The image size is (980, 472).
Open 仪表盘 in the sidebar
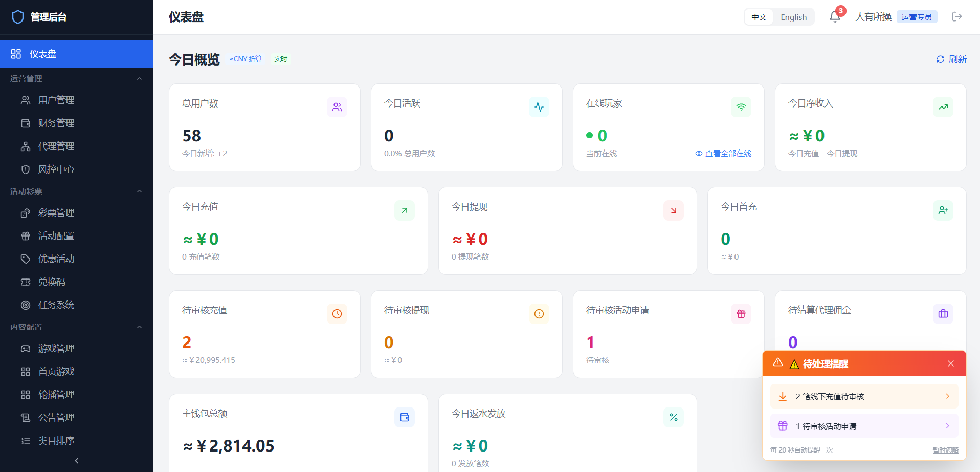tap(77, 54)
